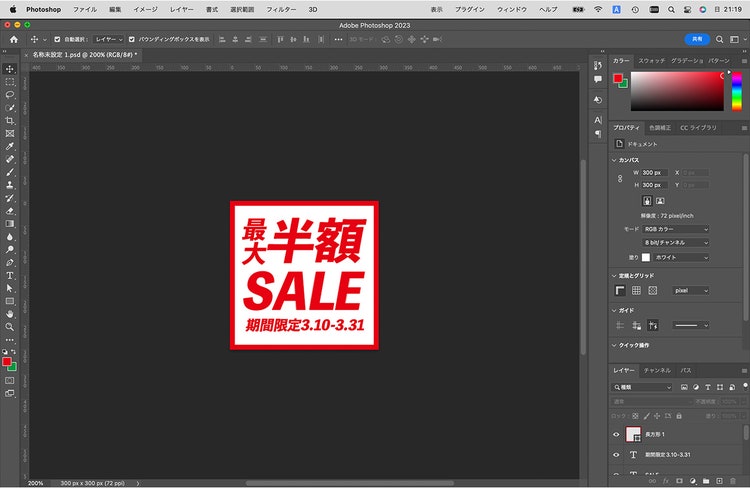Image resolution: width=750 pixels, height=488 pixels.
Task: Hide the 長方形 1 layer
Action: point(616,434)
